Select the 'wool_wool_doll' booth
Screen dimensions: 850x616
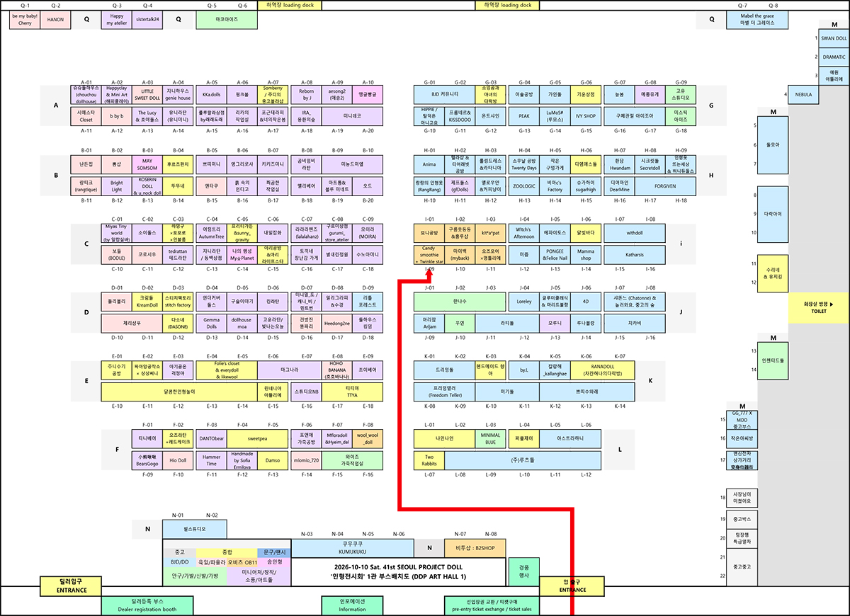coord(368,438)
